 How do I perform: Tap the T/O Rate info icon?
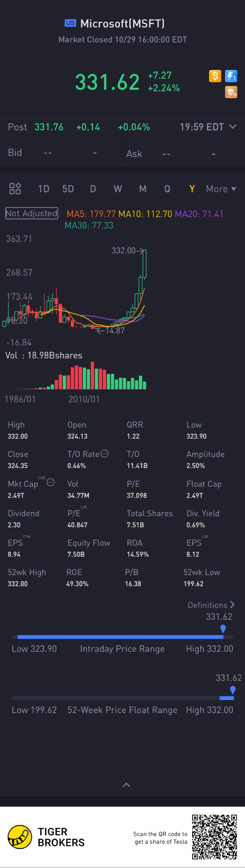coord(105,454)
